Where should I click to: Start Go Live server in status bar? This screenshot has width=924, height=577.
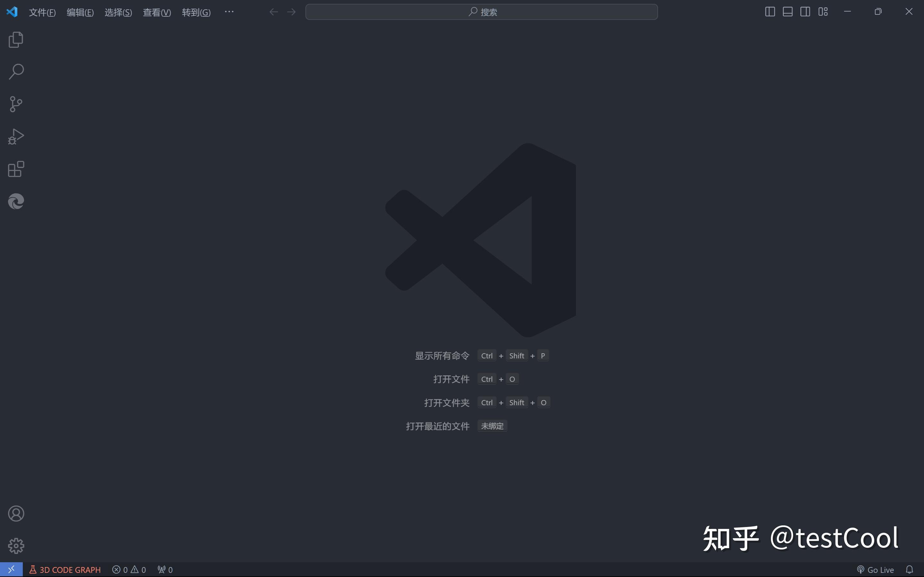[x=876, y=569]
